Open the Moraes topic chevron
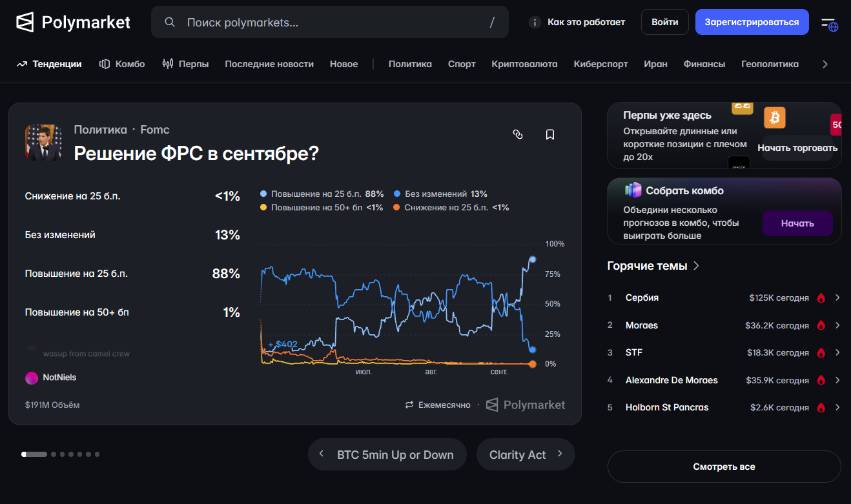Image resolution: width=851 pixels, height=504 pixels. tap(837, 325)
